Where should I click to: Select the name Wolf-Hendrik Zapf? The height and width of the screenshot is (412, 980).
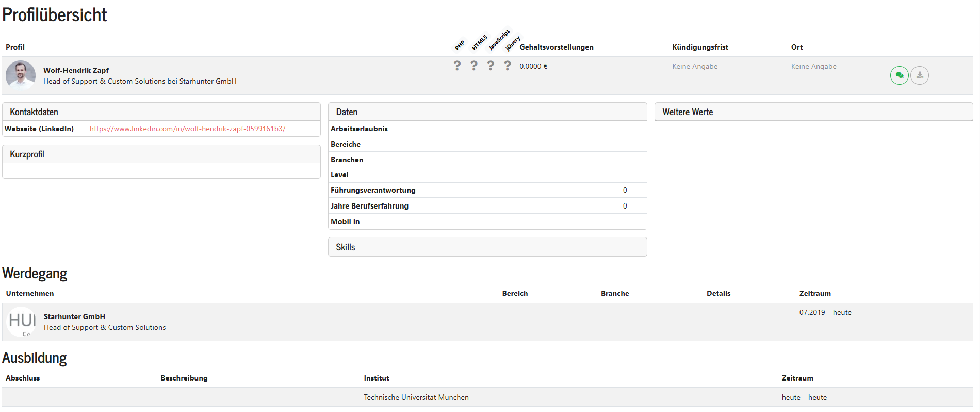76,70
